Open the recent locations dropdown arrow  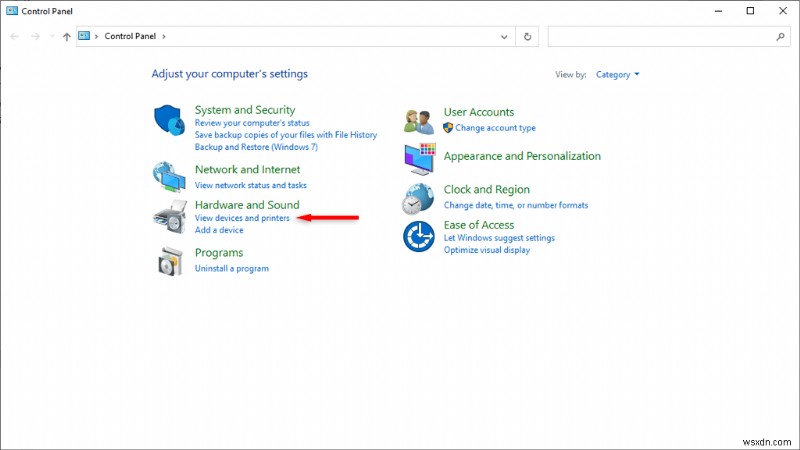click(52, 36)
